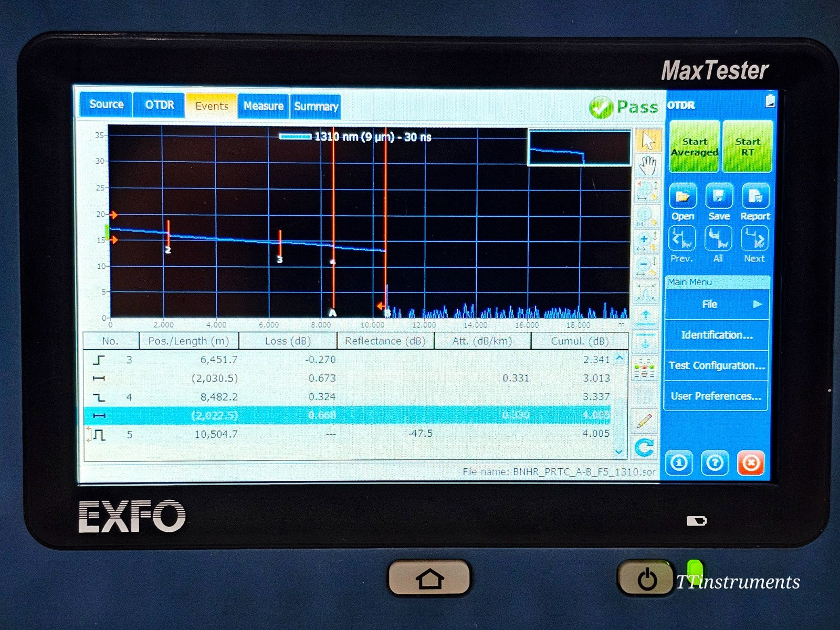Click the Reflectance (dB) column header
Viewport: 840px width, 630px height.
point(385,341)
